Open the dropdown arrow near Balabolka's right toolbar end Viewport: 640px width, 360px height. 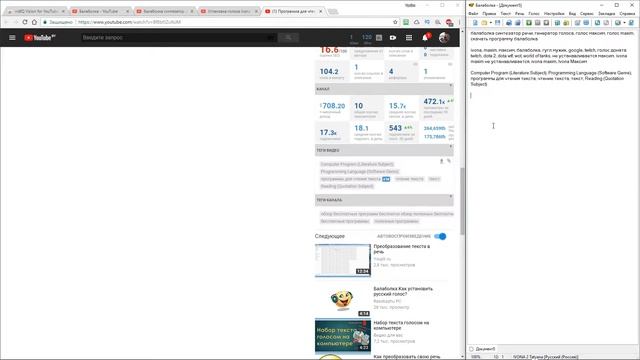coord(624,23)
